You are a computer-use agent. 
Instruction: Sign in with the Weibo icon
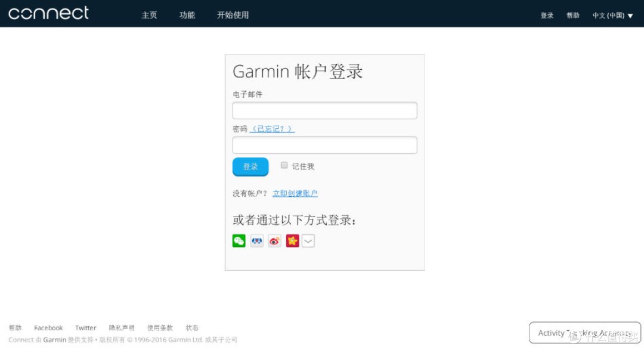(275, 241)
